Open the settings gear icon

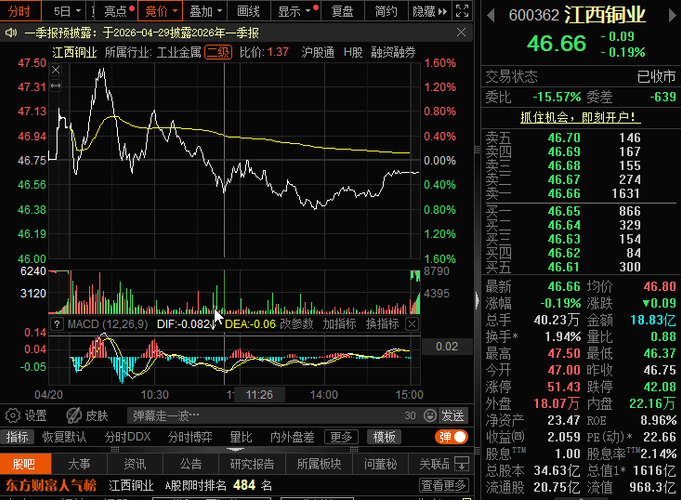(x=12, y=416)
